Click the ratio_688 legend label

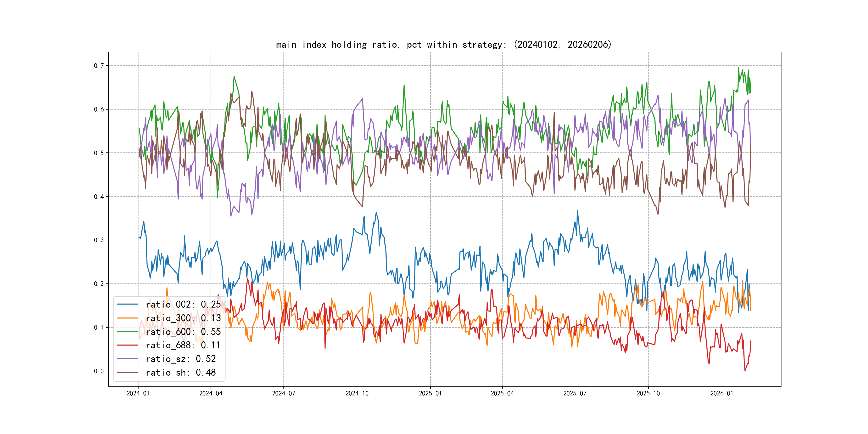[x=183, y=345]
